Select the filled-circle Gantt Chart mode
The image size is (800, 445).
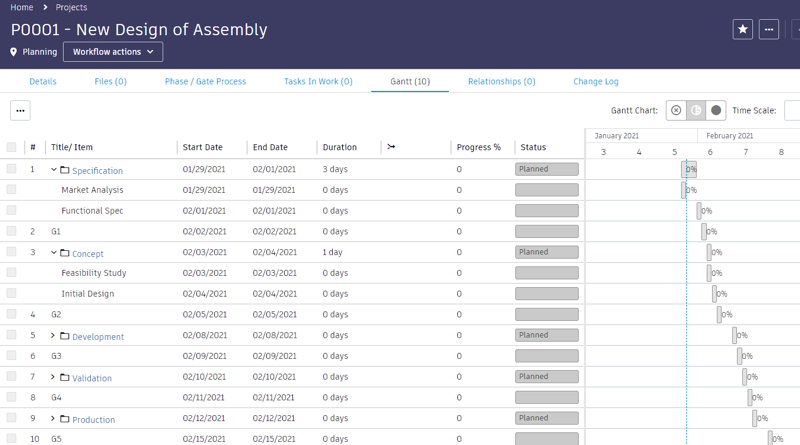click(716, 110)
